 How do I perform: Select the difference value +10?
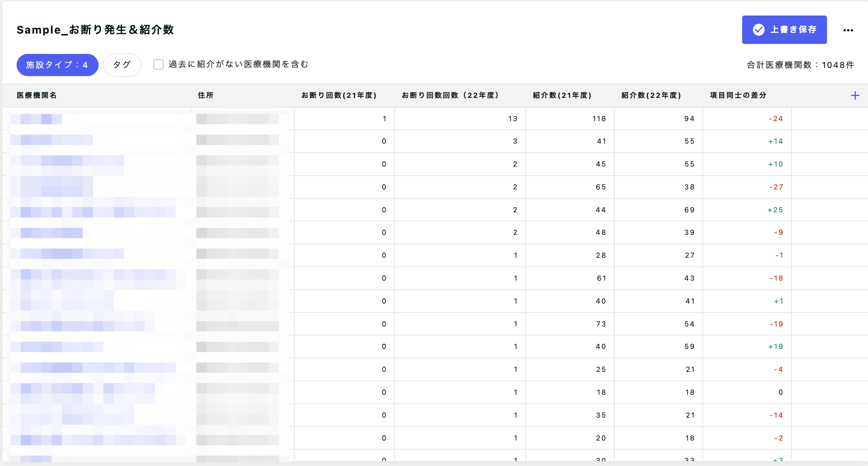(x=775, y=164)
